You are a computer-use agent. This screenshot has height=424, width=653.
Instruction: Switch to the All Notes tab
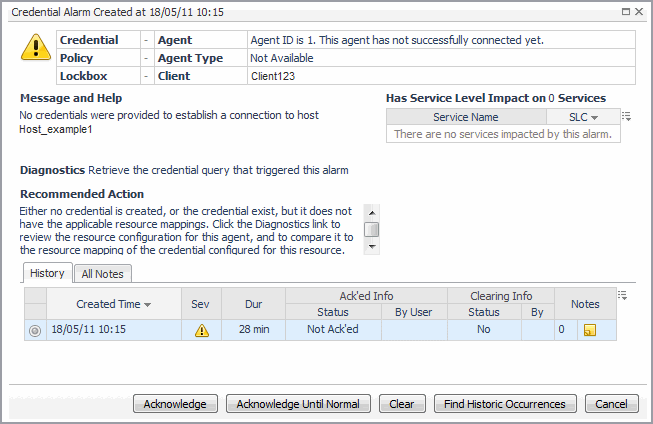[102, 274]
